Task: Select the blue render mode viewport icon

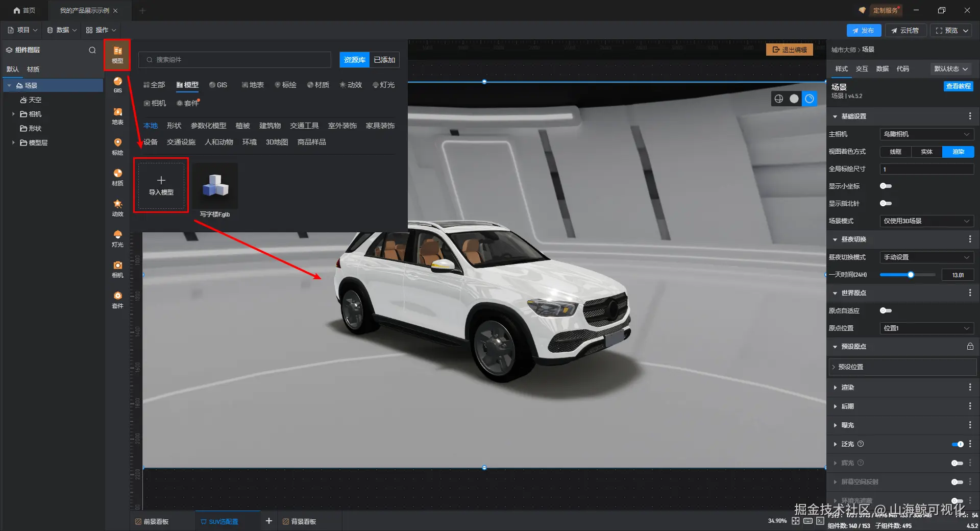Action: click(810, 99)
